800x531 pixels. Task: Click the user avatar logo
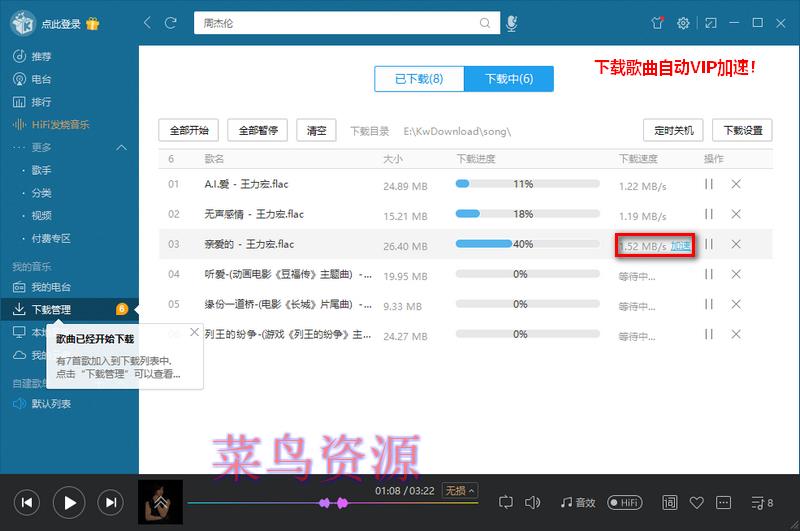pos(23,23)
